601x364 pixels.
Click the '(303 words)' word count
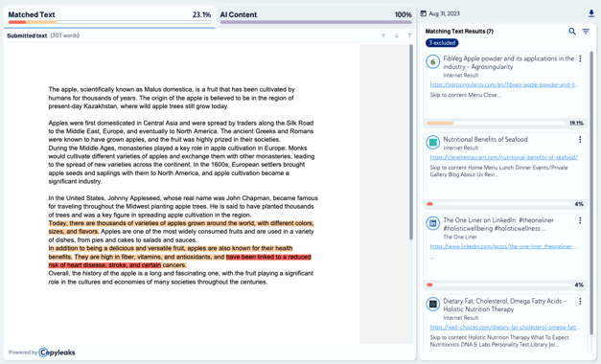click(65, 35)
